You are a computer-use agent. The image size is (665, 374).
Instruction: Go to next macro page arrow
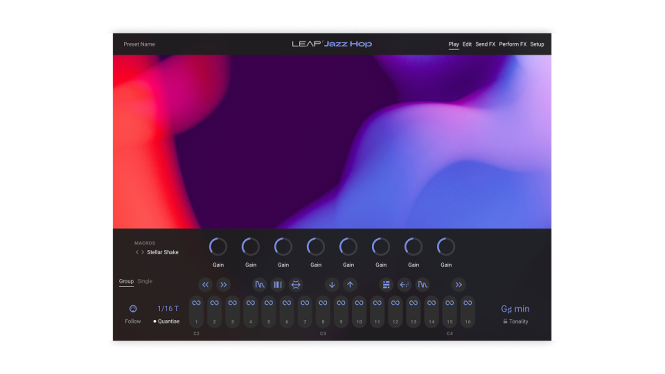point(142,252)
